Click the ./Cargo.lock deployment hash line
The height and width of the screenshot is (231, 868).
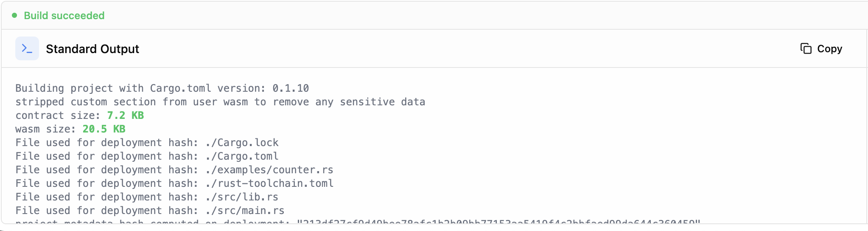147,143
